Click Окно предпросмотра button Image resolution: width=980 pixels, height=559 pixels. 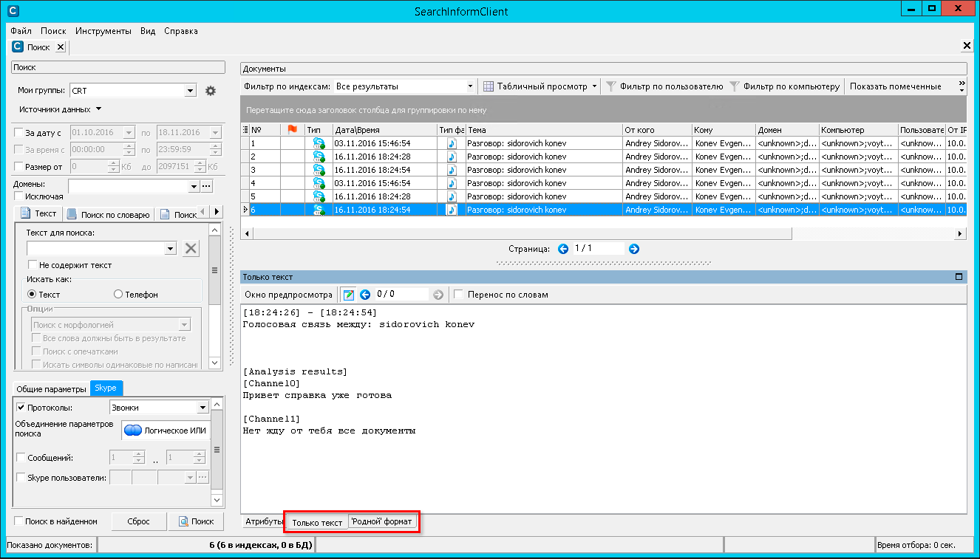pyautogui.click(x=289, y=295)
